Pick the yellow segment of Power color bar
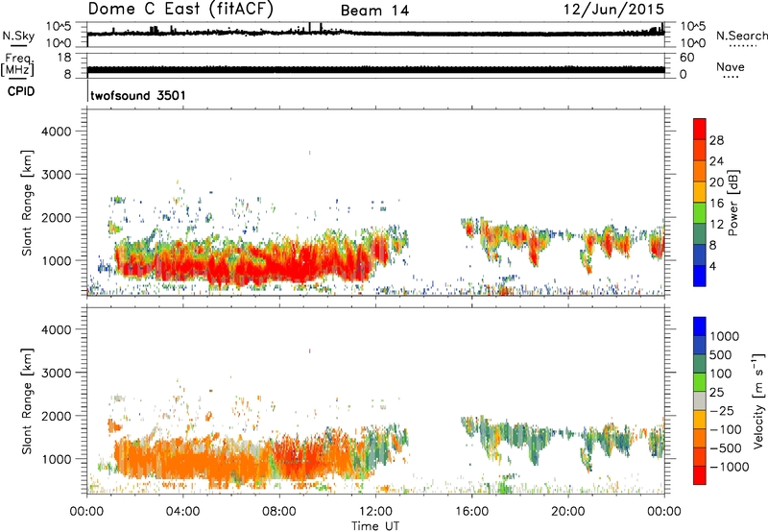Image resolution: width=768 pixels, height=532 pixels. click(x=700, y=191)
